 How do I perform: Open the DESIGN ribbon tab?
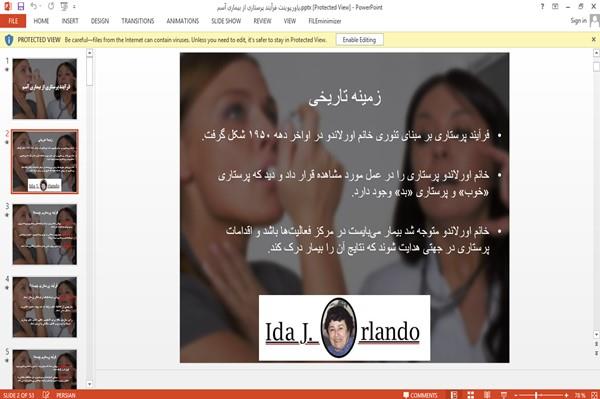pyautogui.click(x=100, y=21)
